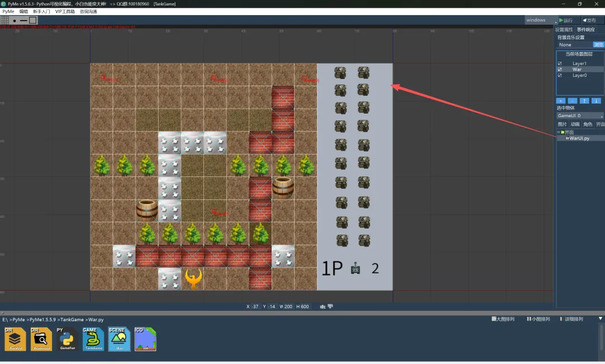
Task: Toggle the Layer1 visibility checkbox
Action: (x=560, y=63)
